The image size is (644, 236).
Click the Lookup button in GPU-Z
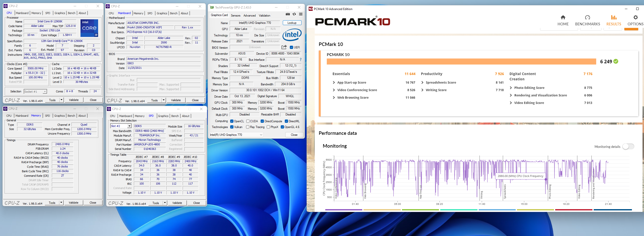pos(292,23)
